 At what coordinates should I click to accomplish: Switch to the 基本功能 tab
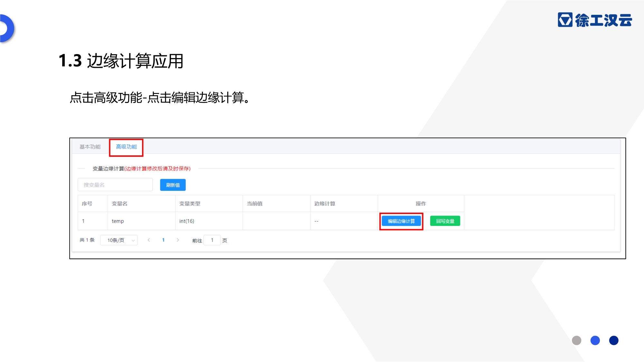[x=90, y=147]
